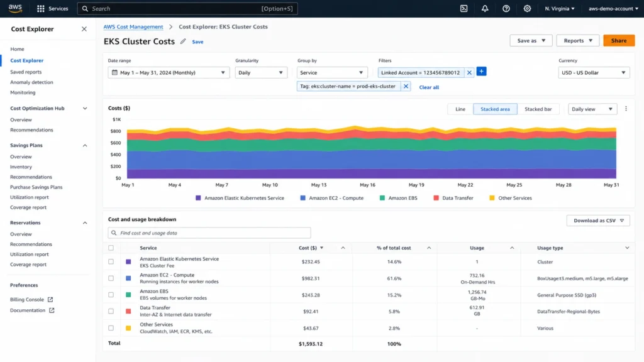Open the Daily view dropdown
Screen dimensions: 644x362
pos(592,109)
